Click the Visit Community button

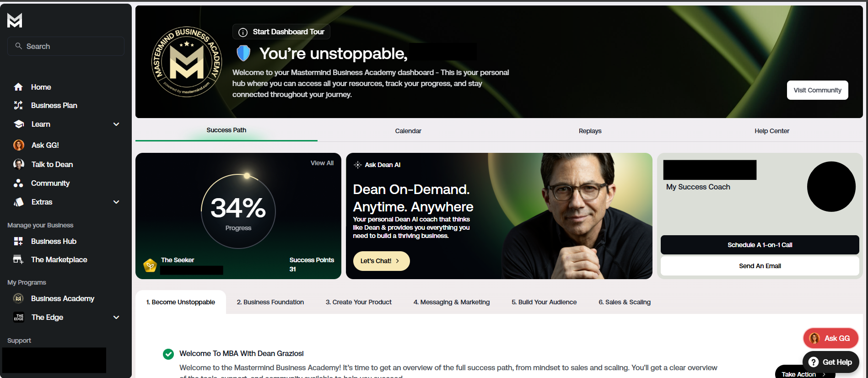pos(818,90)
